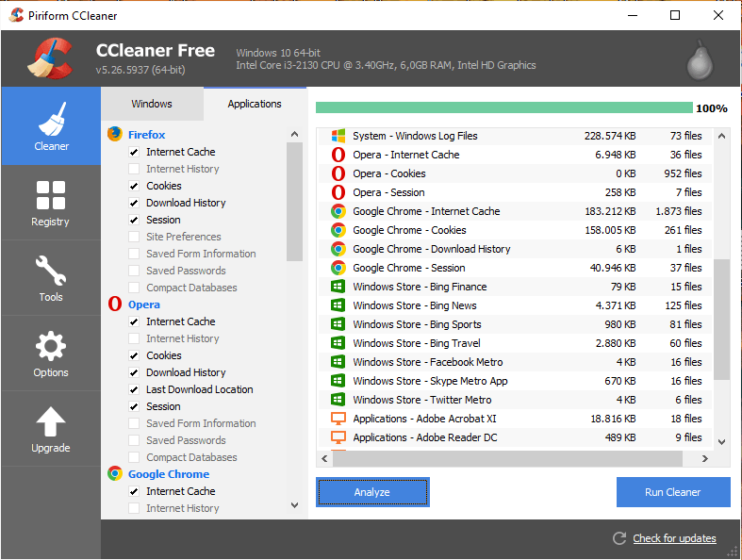Screen dimensions: 742x560
Task: Select Windows Store - Bing Travel row
Action: [515, 343]
